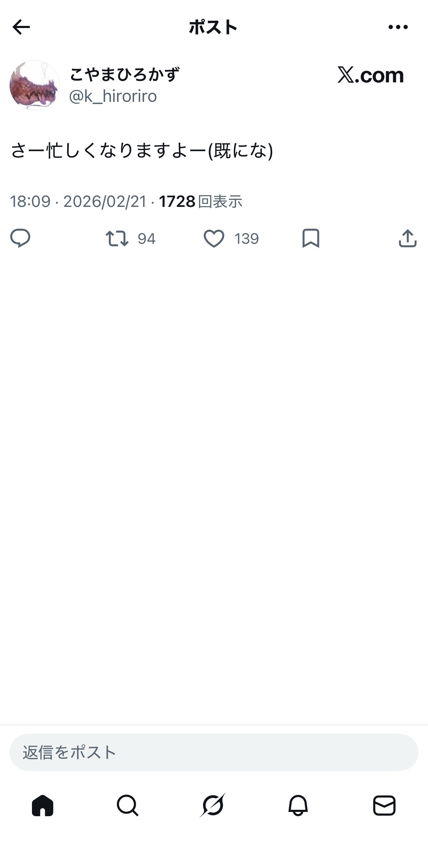
Task: Like the post with heart icon
Action: coord(214,238)
